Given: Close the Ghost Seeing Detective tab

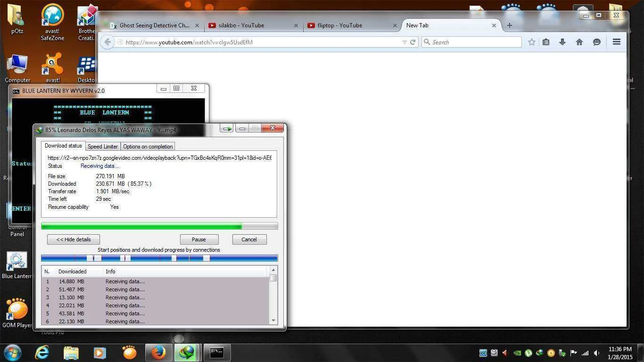Looking at the screenshot, I should click(x=197, y=25).
